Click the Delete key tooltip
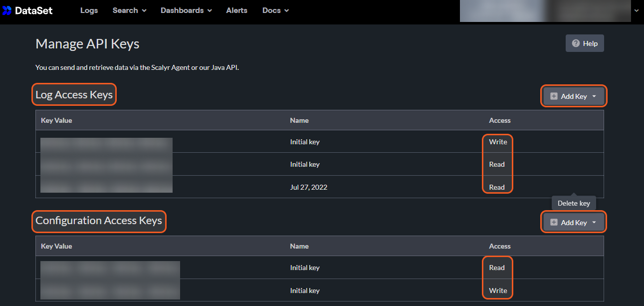 coord(574,203)
